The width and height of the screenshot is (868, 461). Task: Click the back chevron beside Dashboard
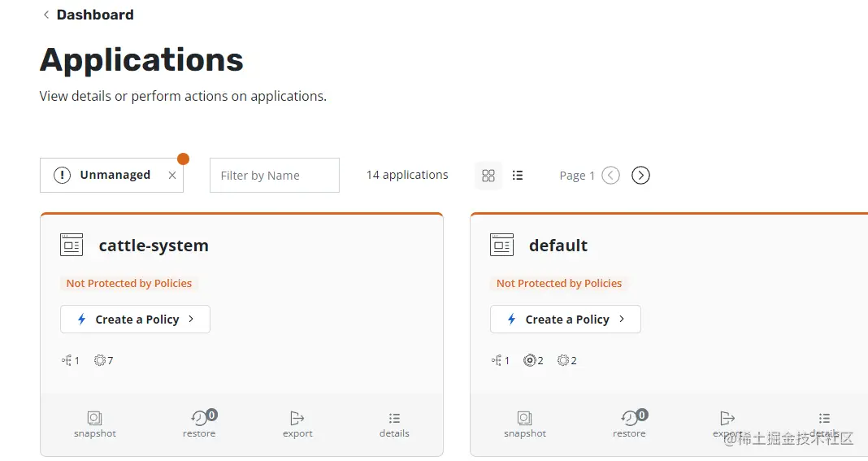(x=46, y=15)
